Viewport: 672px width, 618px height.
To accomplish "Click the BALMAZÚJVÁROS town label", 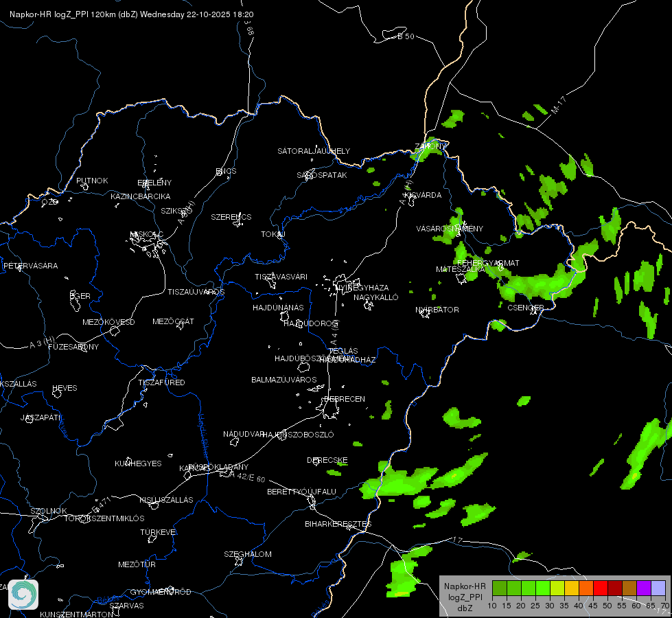I will tap(283, 380).
